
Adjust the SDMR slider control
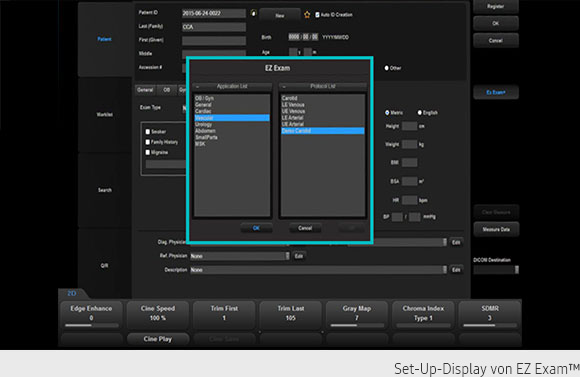pos(490,325)
